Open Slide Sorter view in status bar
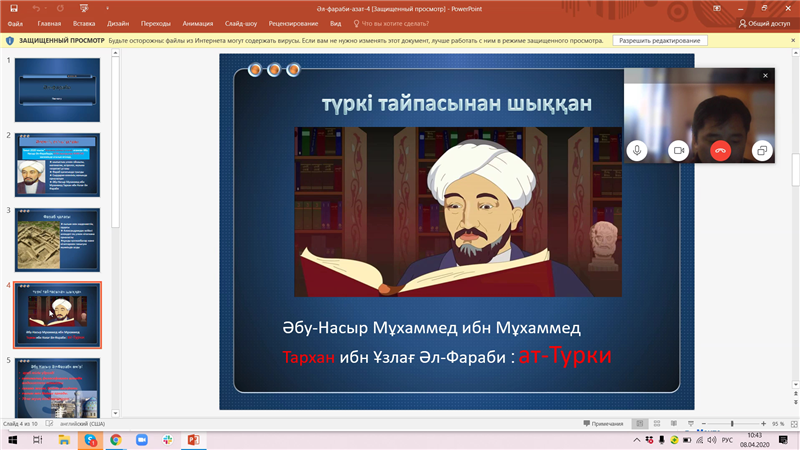Screen dimensions: 800x450 [659, 424]
